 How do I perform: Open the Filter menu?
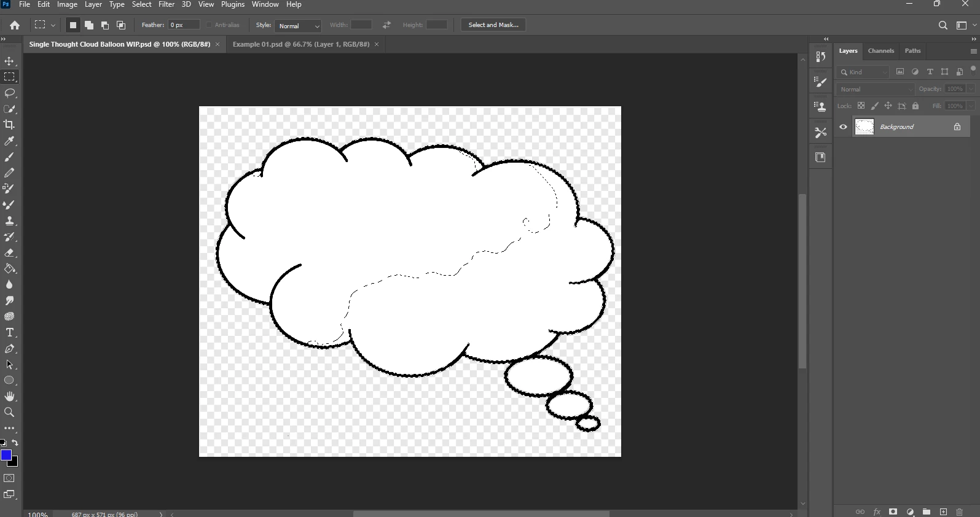tap(167, 4)
